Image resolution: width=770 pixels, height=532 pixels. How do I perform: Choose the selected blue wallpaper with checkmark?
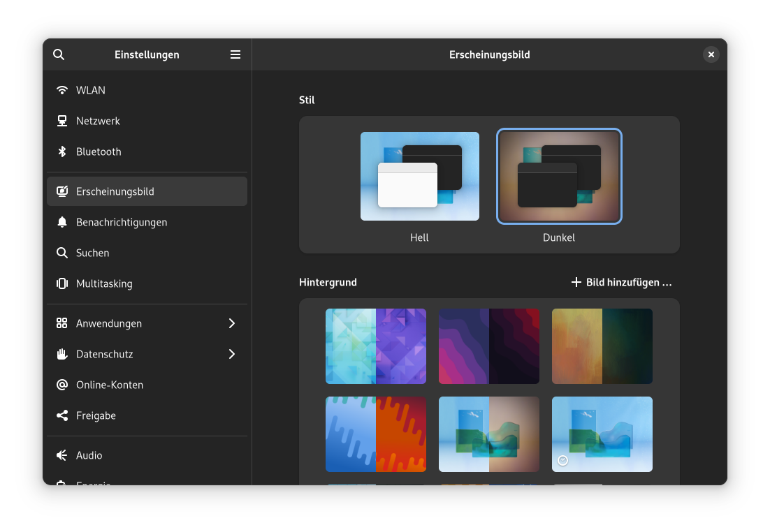click(602, 434)
